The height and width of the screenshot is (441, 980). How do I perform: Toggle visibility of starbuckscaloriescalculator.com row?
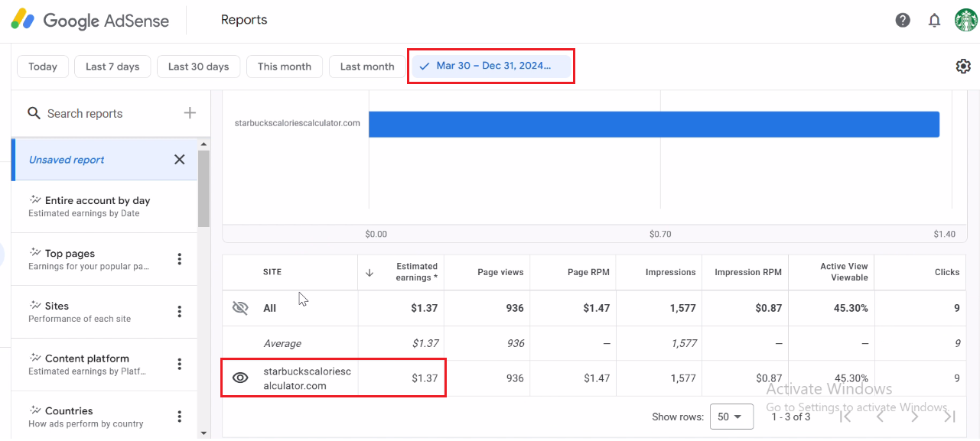pos(240,378)
